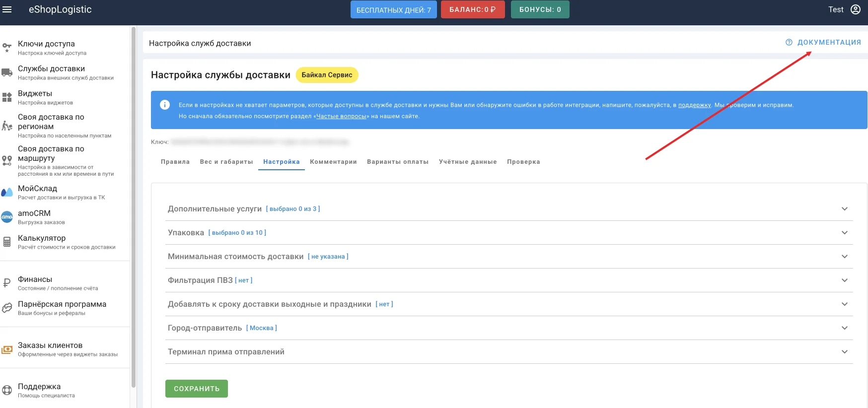Open МойСклад menu item
868x408 pixels.
pos(65,192)
